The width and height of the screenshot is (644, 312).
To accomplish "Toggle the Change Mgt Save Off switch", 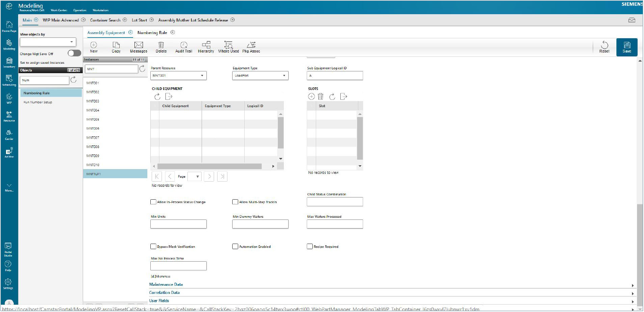I will (74, 53).
